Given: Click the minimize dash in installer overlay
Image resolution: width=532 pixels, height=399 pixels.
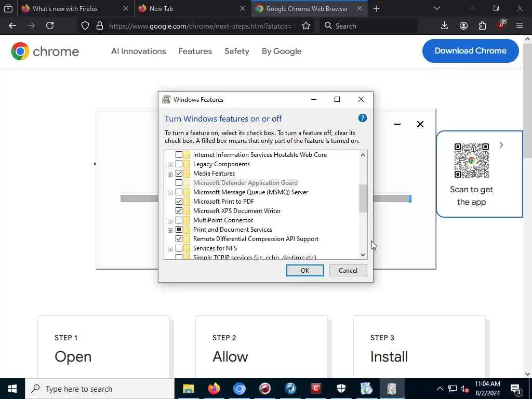Looking at the screenshot, I should click(397, 124).
